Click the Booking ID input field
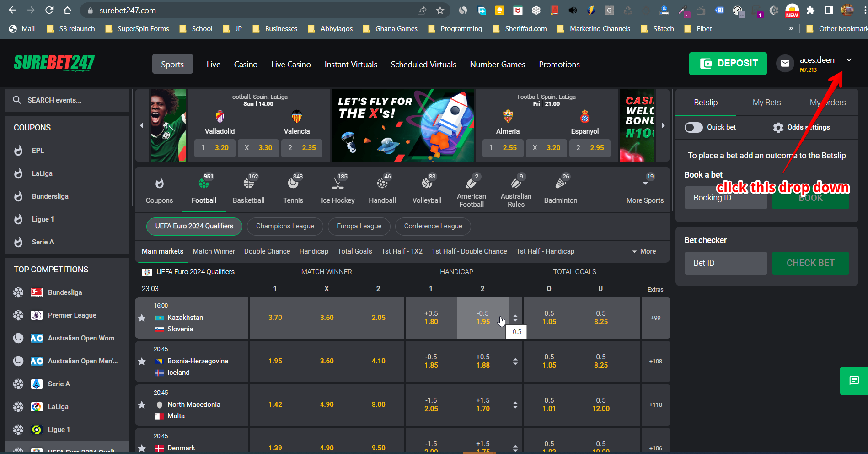 point(726,198)
